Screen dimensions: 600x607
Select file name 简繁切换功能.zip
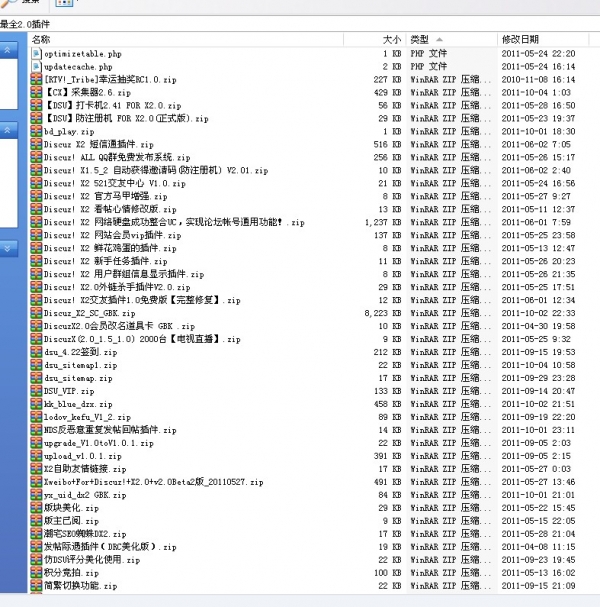tap(81, 586)
